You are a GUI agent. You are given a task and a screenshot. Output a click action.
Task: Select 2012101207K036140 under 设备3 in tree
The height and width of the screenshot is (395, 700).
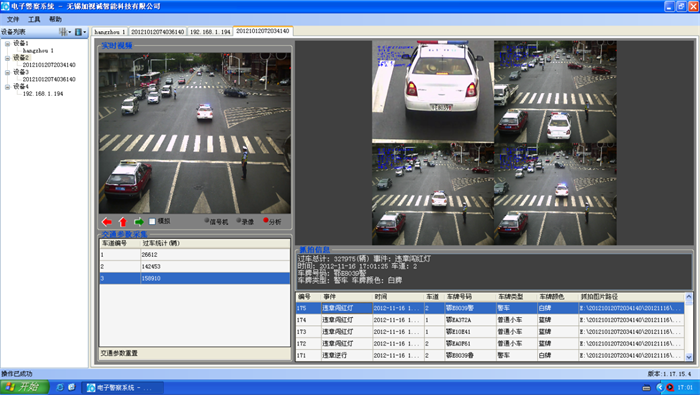(x=49, y=79)
